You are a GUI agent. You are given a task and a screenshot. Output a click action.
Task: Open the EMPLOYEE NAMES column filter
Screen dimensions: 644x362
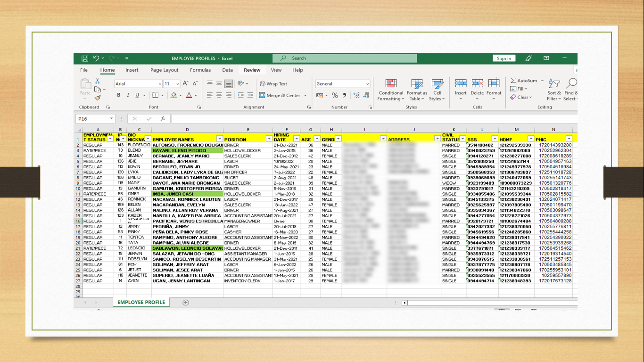[x=219, y=139]
